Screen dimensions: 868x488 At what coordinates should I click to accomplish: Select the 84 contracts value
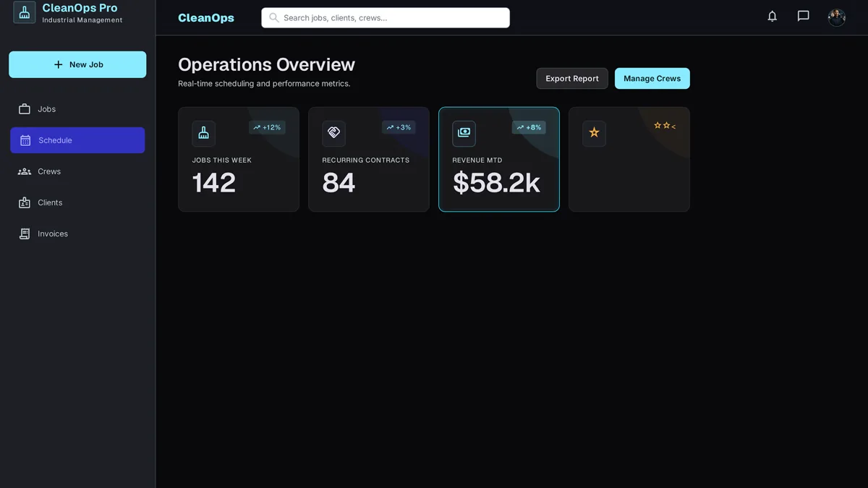339,183
